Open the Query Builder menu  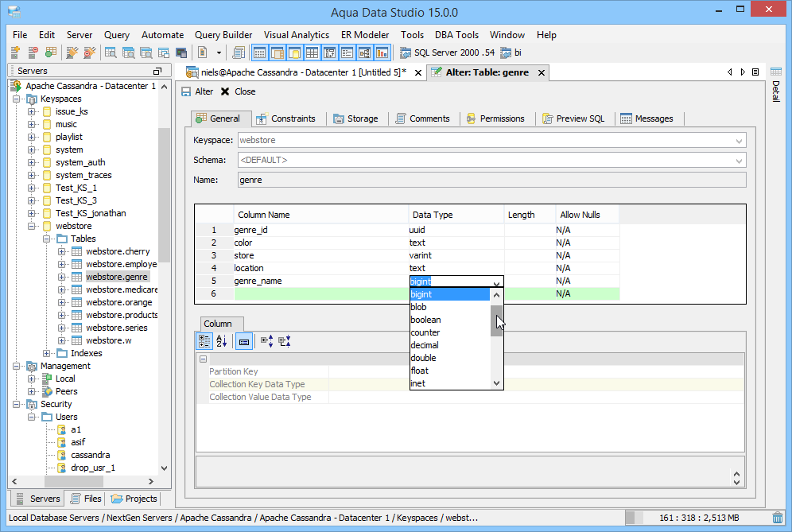(x=223, y=35)
